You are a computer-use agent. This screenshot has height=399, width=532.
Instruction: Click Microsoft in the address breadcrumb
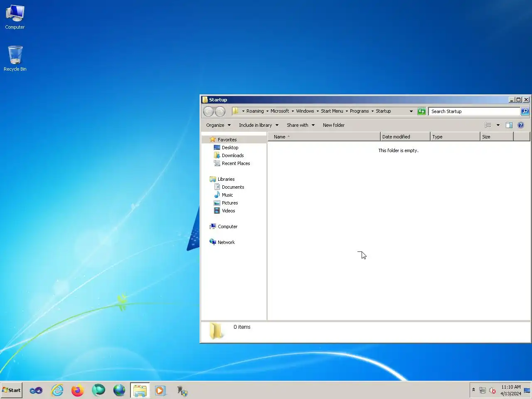tap(280, 111)
